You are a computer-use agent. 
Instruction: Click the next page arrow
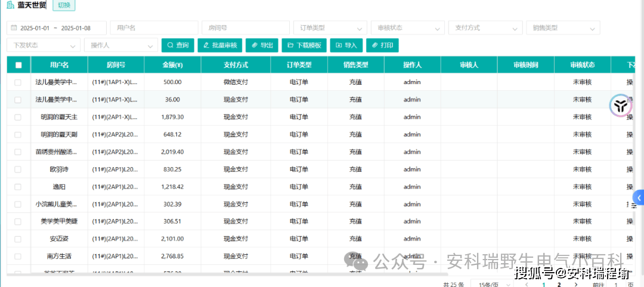tap(576, 284)
